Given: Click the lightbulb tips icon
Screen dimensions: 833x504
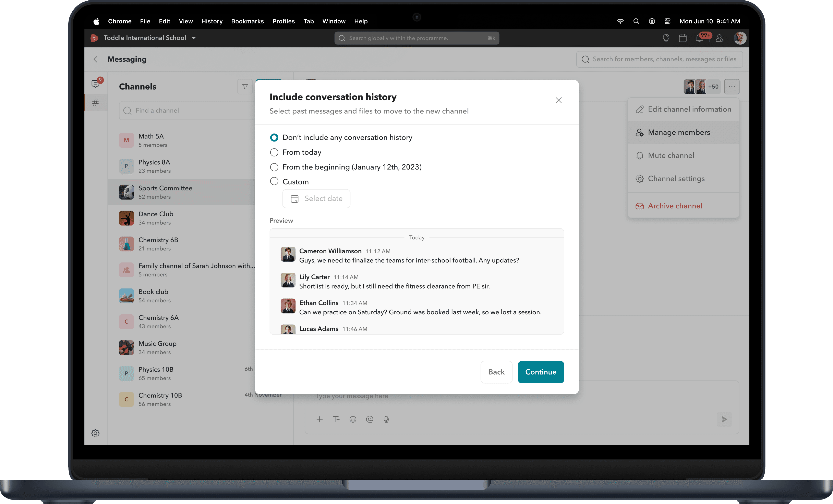Looking at the screenshot, I should 666,38.
